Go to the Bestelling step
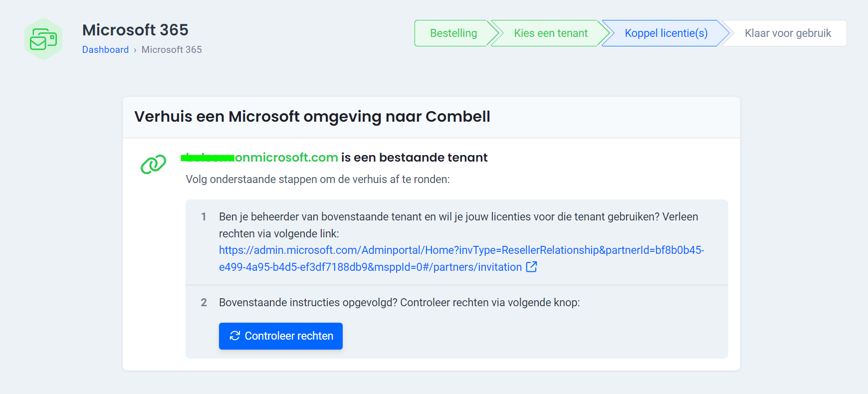 pos(453,33)
